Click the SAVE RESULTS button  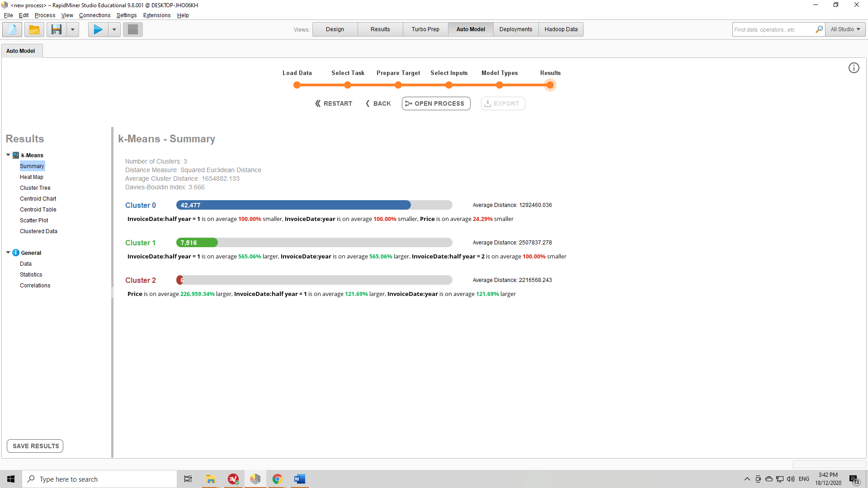click(35, 446)
